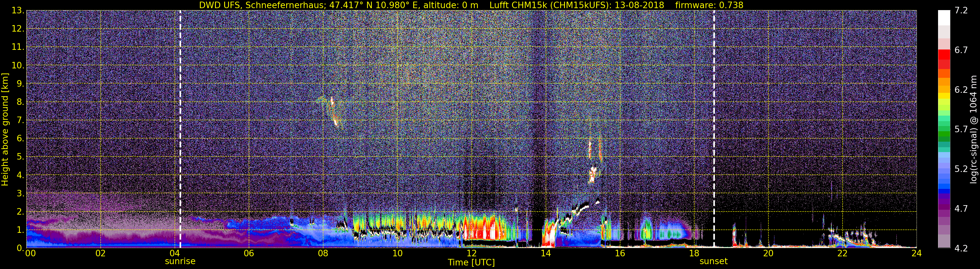980x269 pixels.
Task: Click height axis tick label "3."
Action: [20, 193]
